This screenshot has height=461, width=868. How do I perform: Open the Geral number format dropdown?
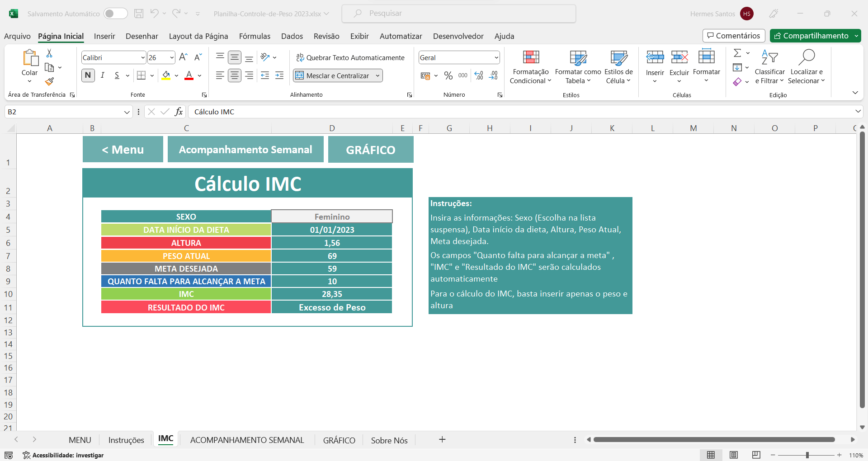coord(496,58)
